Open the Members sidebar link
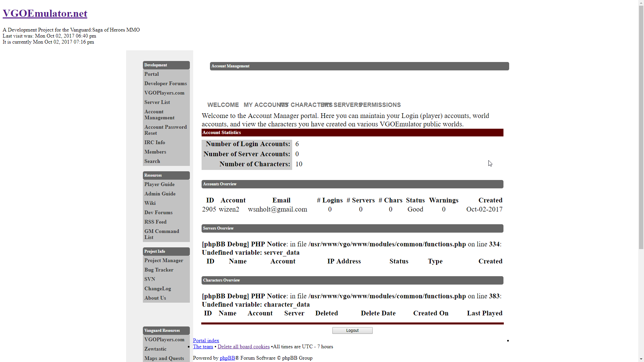 155,152
